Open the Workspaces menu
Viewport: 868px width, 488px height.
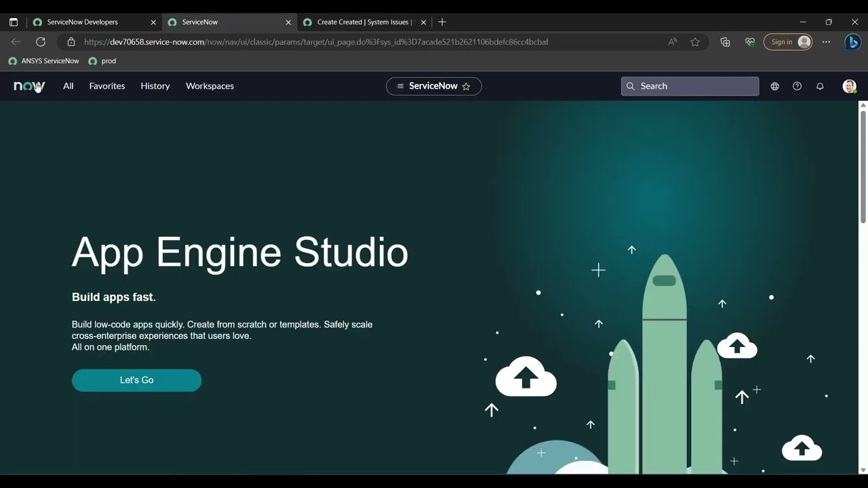[210, 86]
